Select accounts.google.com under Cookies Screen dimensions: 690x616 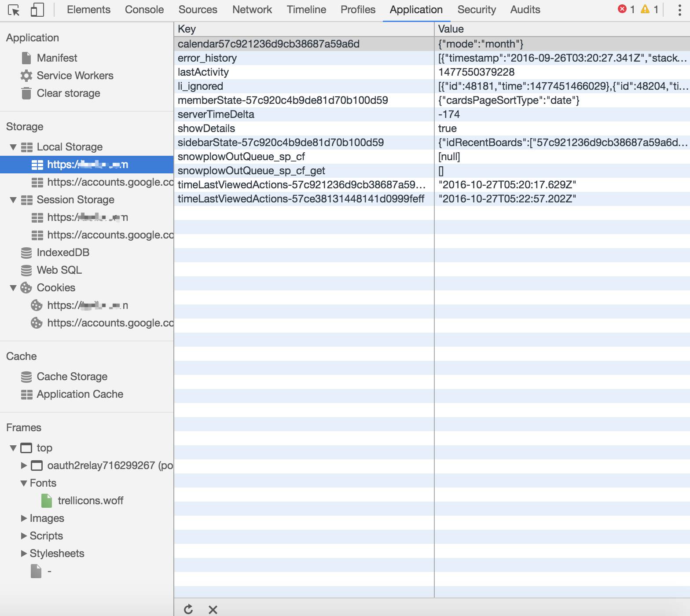coord(110,323)
